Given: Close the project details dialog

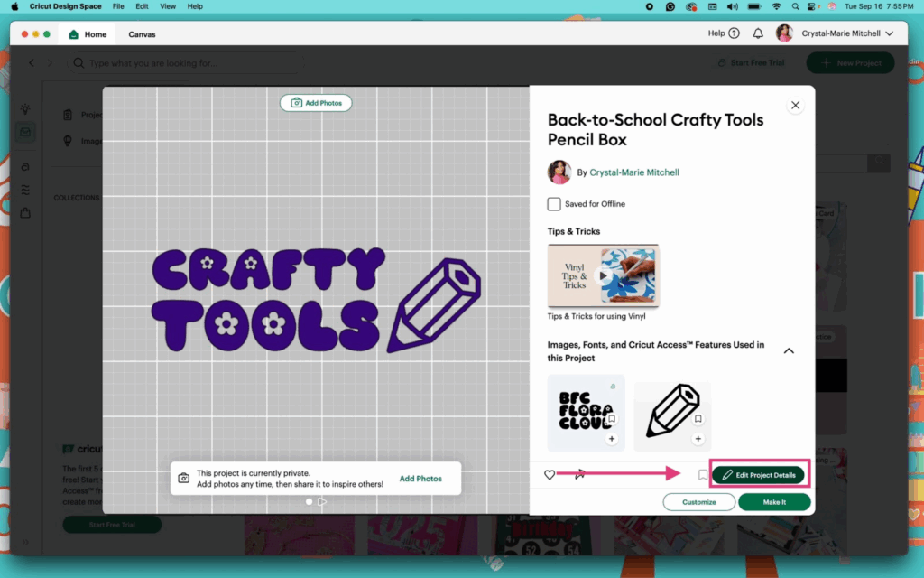Looking at the screenshot, I should (796, 106).
